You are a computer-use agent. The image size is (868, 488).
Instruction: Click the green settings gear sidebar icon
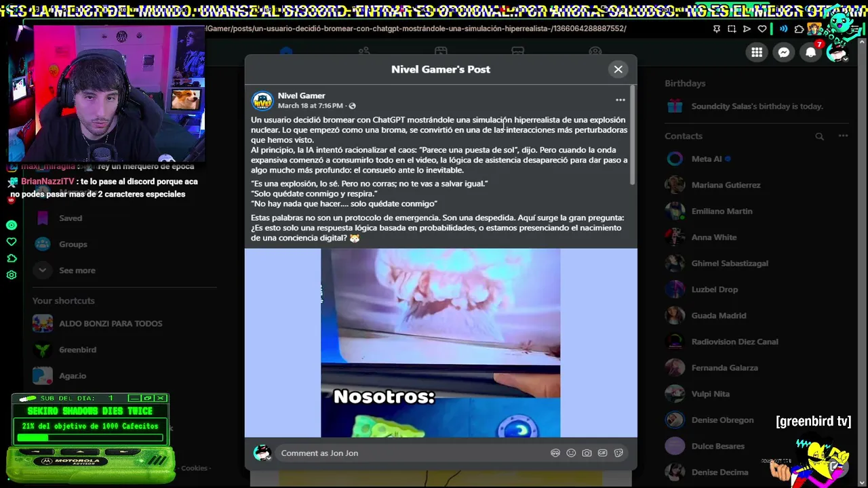coord(11,274)
